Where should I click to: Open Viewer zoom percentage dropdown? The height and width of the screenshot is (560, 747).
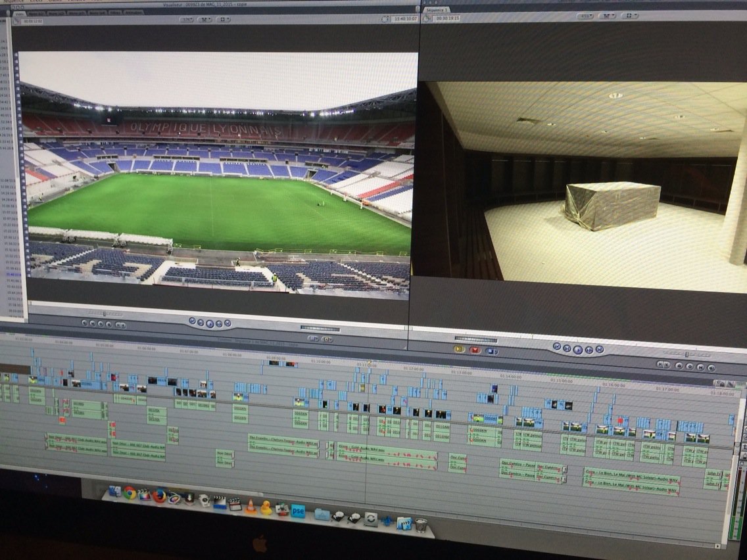tap(187, 20)
